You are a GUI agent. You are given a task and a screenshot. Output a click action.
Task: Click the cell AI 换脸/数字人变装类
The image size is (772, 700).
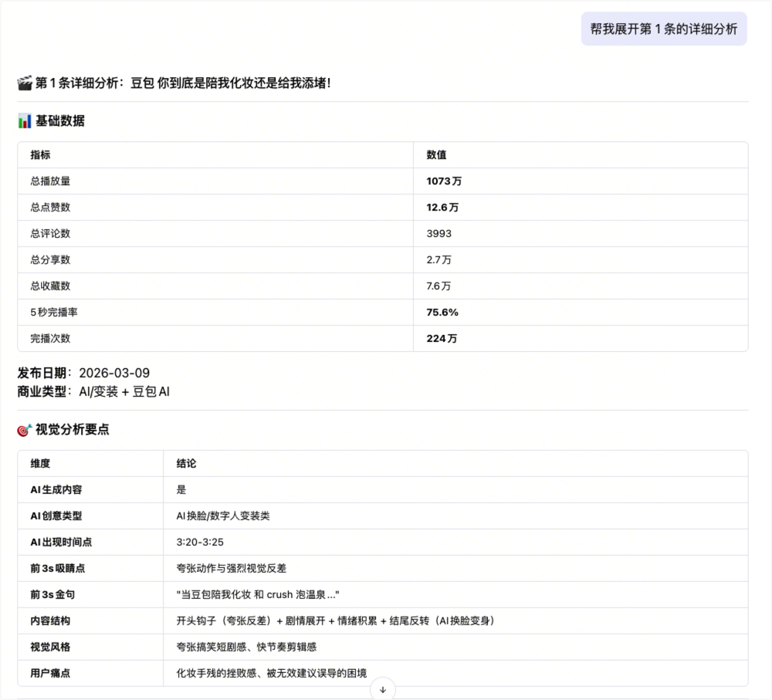tap(223, 516)
